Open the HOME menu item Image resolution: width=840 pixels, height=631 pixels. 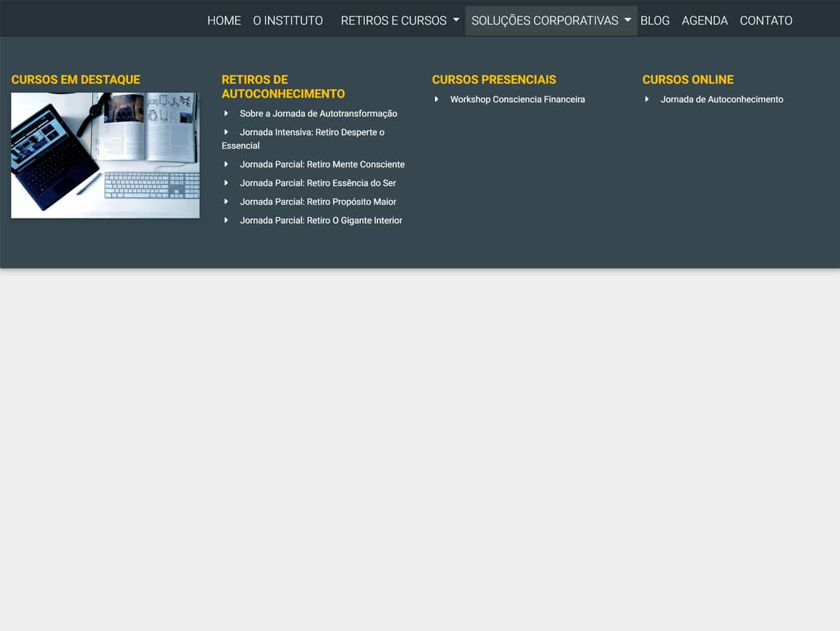pyautogui.click(x=224, y=20)
